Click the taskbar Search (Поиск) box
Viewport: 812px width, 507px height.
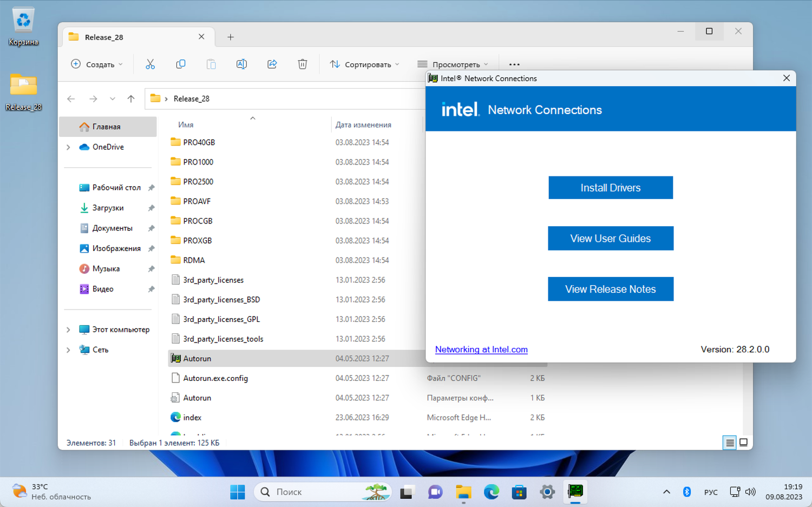[323, 492]
